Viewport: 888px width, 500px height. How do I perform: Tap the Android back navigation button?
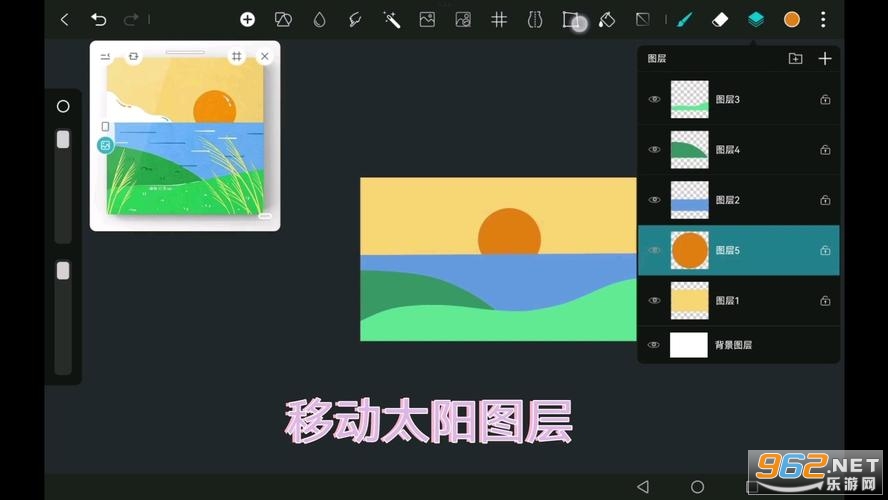(x=643, y=486)
